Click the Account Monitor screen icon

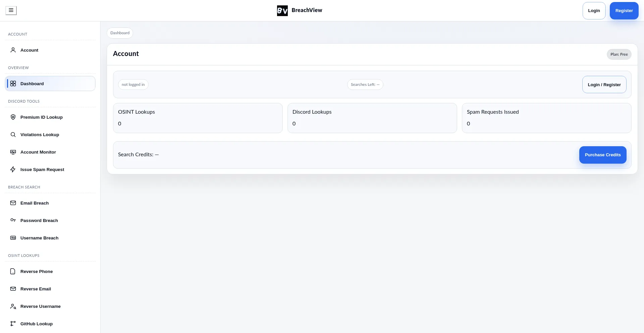point(13,152)
